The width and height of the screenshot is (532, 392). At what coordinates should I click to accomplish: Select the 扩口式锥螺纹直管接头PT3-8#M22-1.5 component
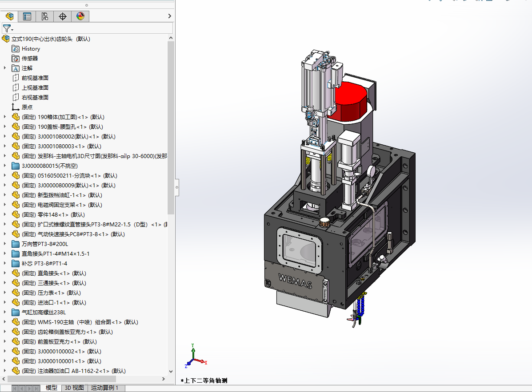94,225
